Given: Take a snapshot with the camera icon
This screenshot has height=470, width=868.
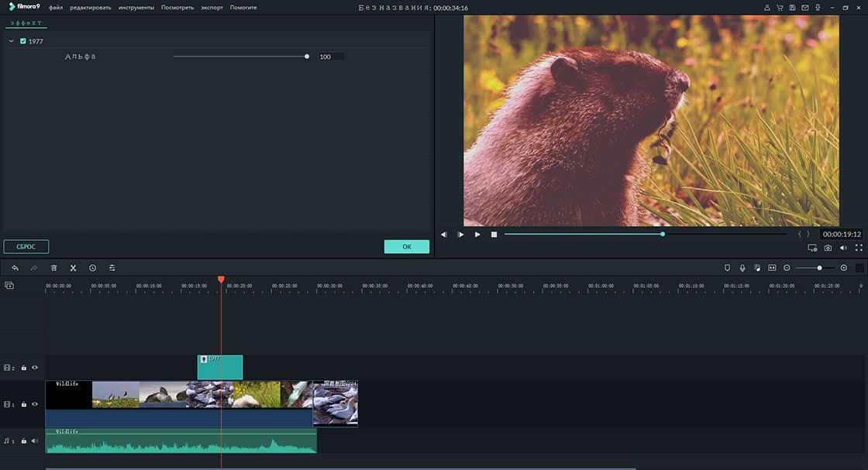Looking at the screenshot, I should [828, 248].
